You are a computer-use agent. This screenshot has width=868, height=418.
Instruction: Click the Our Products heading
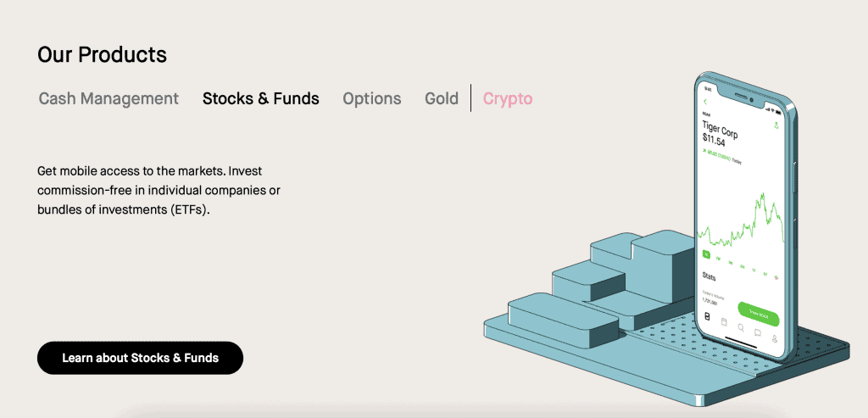tap(102, 54)
